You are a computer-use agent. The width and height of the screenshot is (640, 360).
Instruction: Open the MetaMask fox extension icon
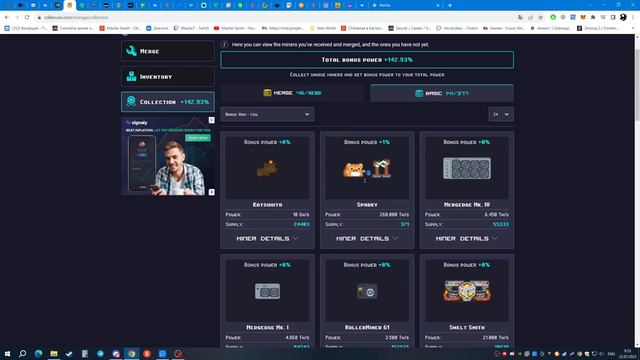(583, 17)
